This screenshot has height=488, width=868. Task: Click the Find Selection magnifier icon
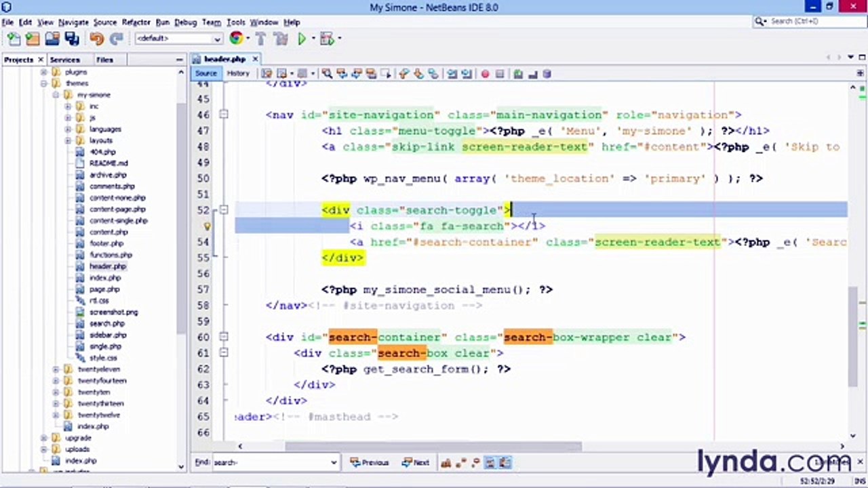point(327,73)
